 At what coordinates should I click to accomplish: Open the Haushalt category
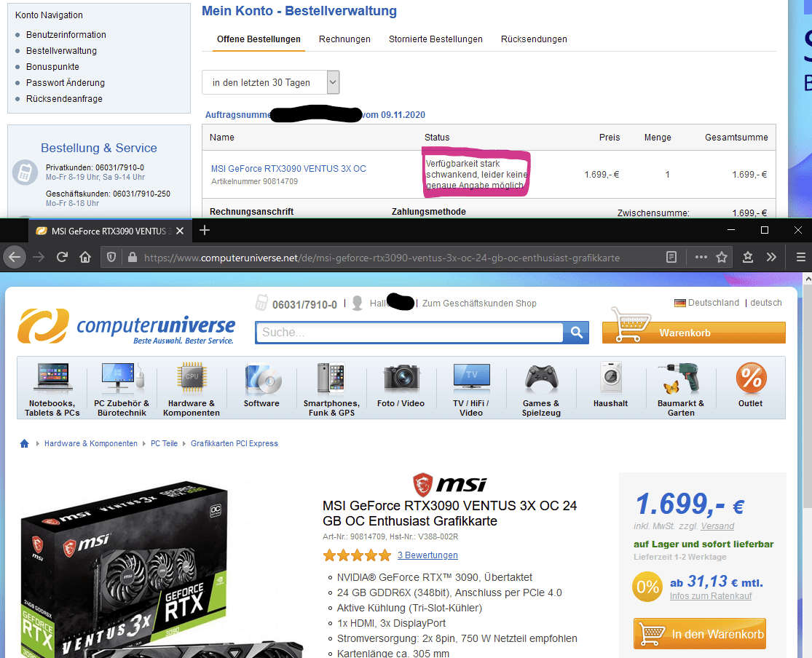[x=611, y=386]
